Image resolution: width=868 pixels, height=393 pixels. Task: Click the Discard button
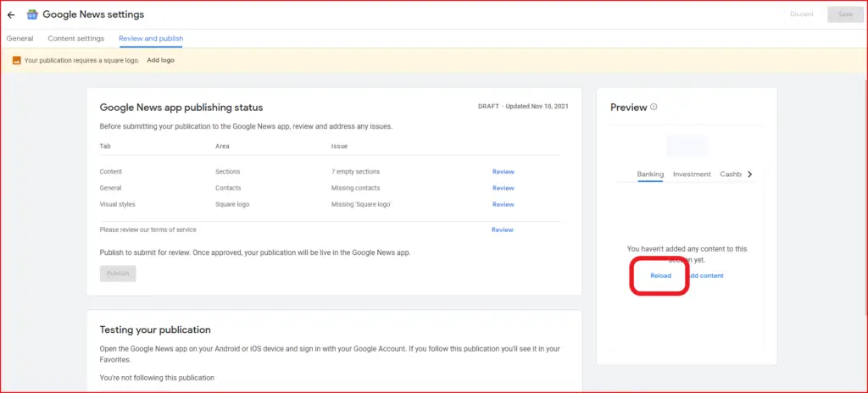[x=802, y=14]
